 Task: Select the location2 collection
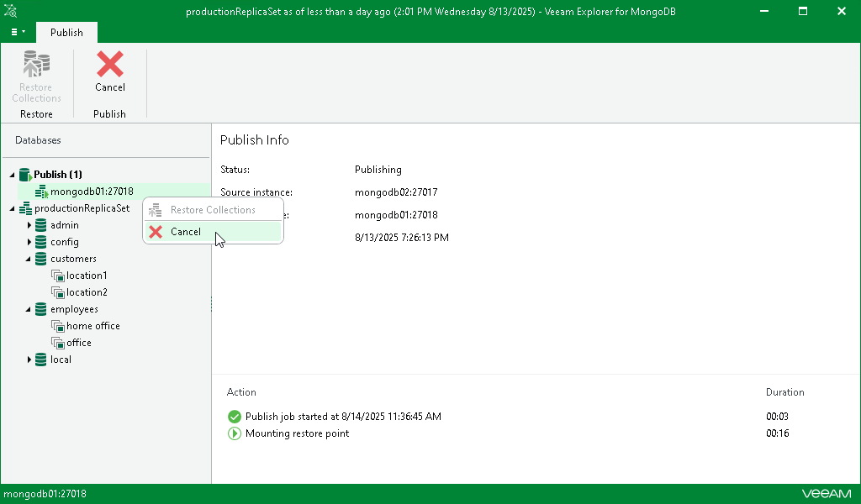click(87, 292)
